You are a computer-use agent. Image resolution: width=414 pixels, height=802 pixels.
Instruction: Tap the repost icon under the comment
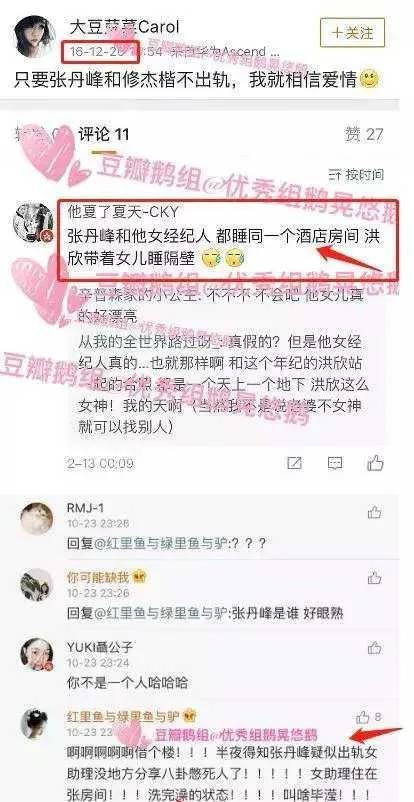point(294,463)
